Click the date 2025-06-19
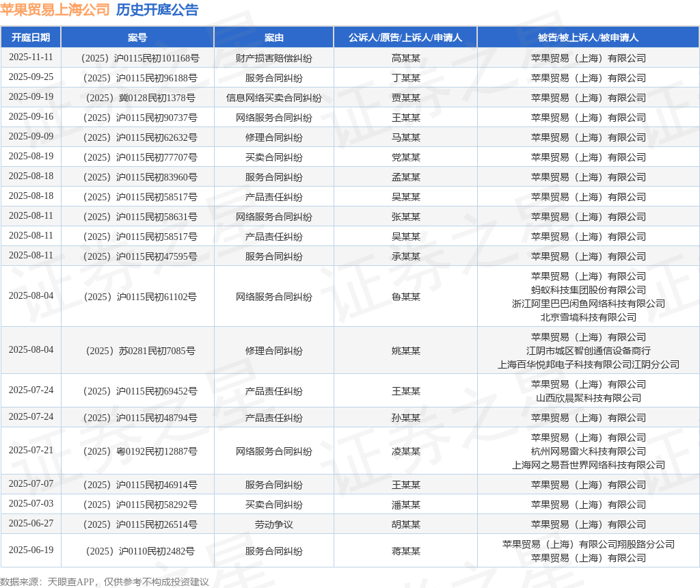 tap(31, 550)
